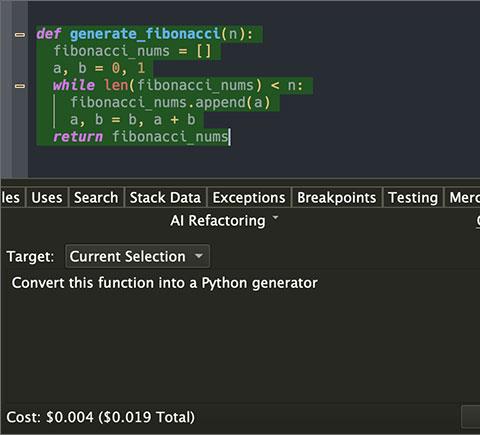
Task: Click the 'fibonacci_nums = []' code line
Action: tap(132, 51)
